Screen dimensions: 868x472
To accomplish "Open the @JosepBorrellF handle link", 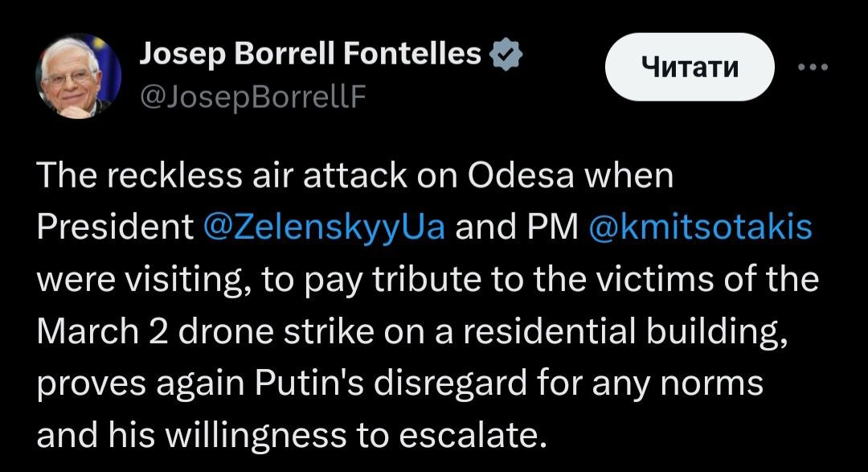I will coord(253,96).
